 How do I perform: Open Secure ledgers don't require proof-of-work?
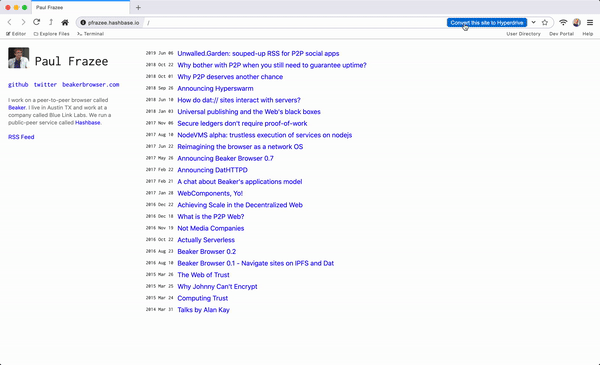point(242,123)
